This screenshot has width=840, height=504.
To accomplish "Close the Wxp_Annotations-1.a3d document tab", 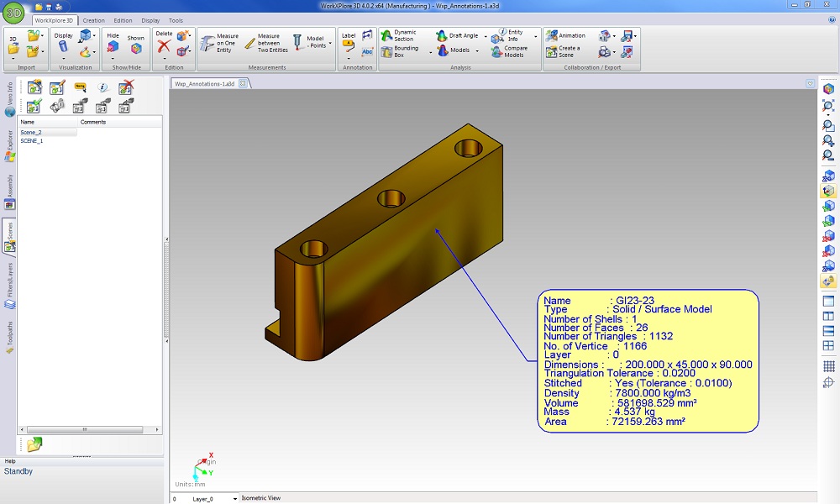I will [x=243, y=83].
